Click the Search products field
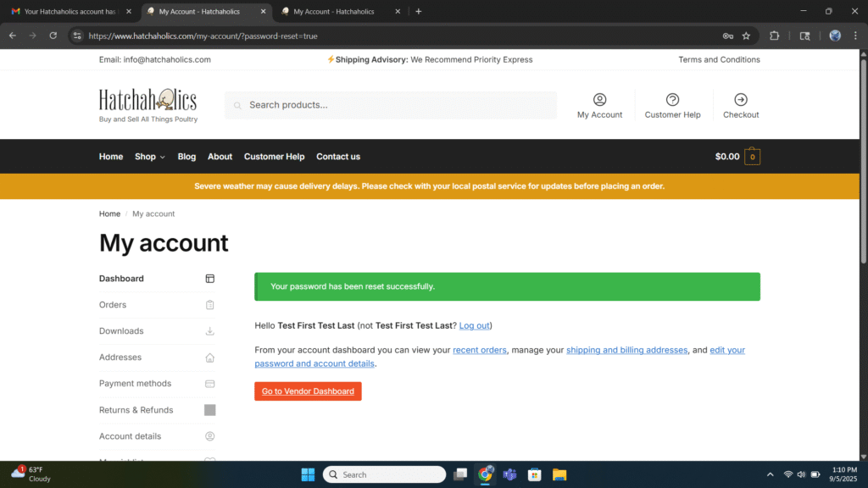This screenshot has height=488, width=868. (390, 105)
